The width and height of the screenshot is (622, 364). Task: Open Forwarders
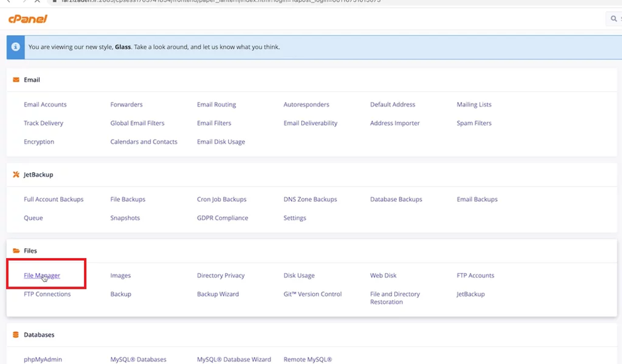click(x=126, y=105)
